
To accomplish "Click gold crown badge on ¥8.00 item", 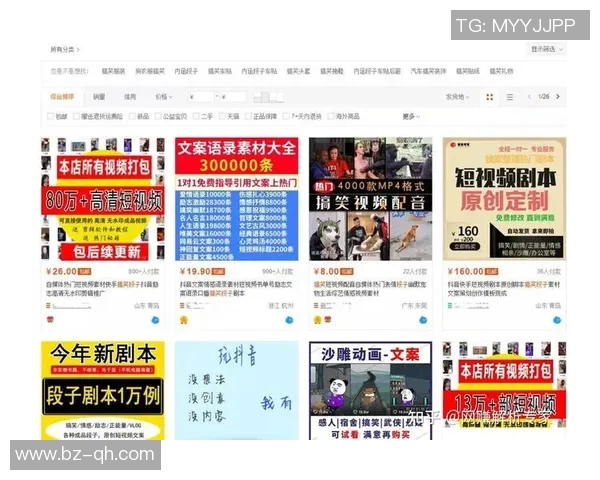I will [318, 320].
